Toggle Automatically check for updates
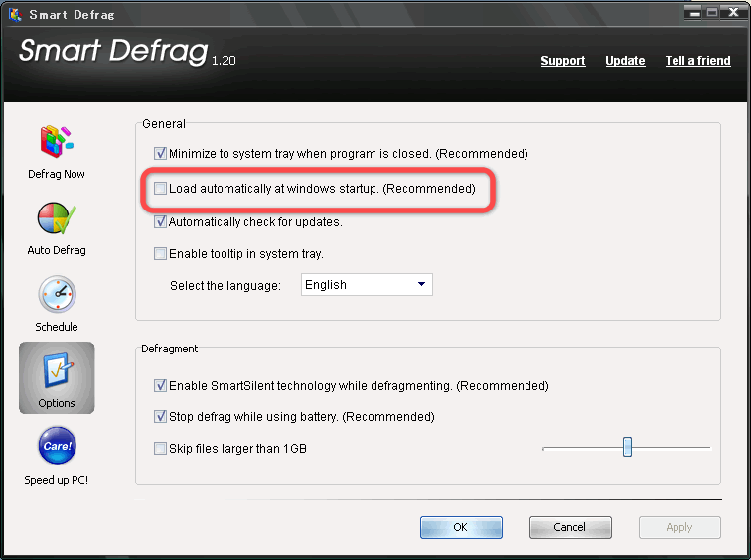The image size is (751, 560). click(160, 222)
